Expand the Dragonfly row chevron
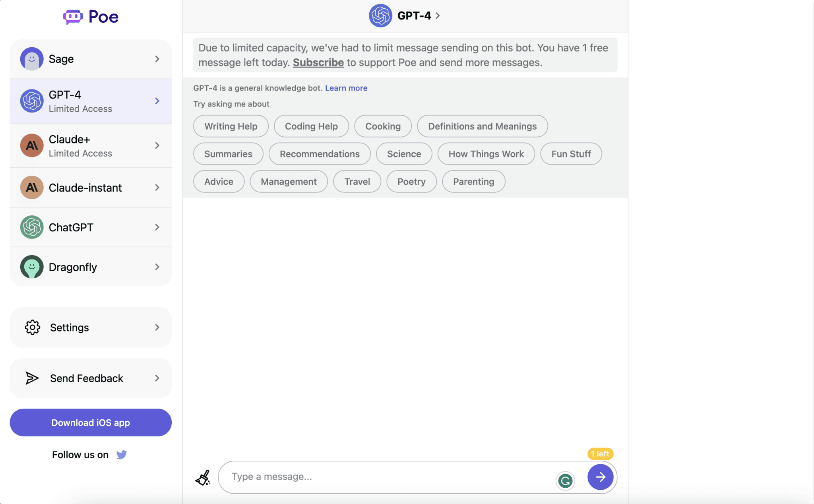This screenshot has width=814, height=504. click(x=157, y=267)
